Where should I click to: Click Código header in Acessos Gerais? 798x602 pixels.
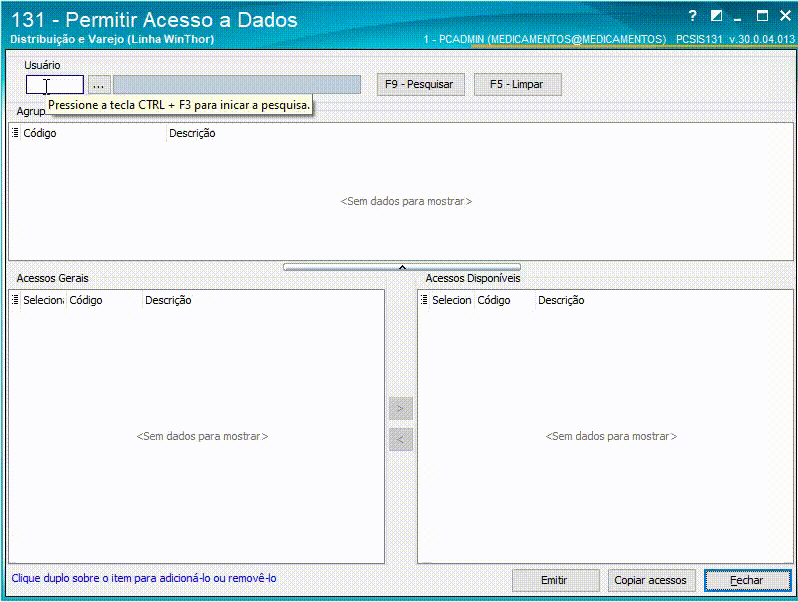(x=104, y=300)
